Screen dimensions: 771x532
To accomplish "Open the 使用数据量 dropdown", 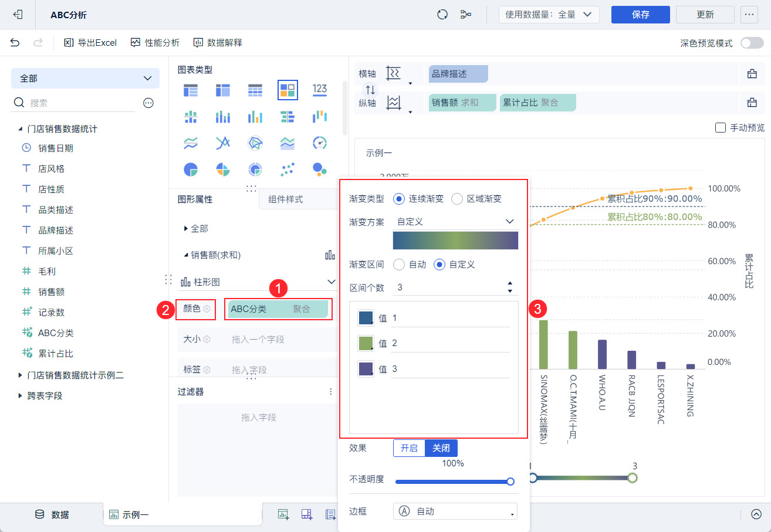I will pyautogui.click(x=549, y=15).
